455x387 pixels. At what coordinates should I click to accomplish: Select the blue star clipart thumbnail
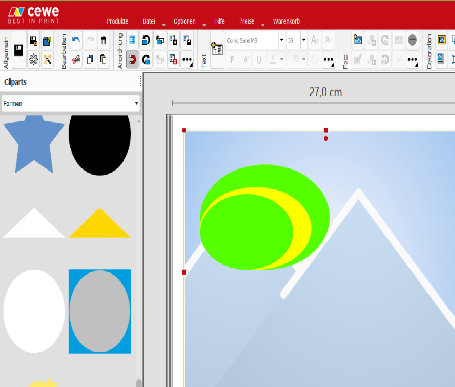click(x=34, y=144)
